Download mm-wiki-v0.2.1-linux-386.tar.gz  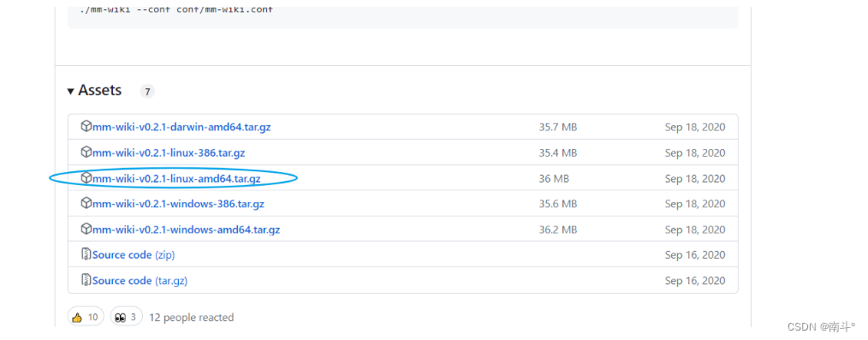pos(169,152)
